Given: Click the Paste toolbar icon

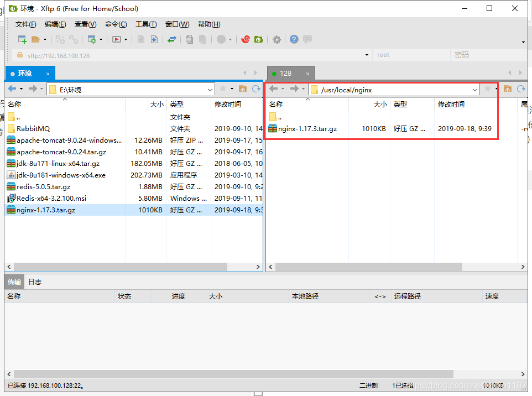Looking at the screenshot, I should pyautogui.click(x=202, y=39).
